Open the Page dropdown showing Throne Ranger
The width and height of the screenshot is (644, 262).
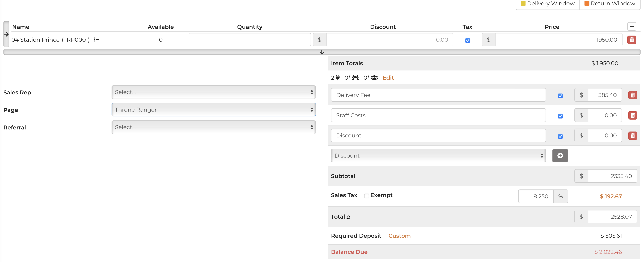pos(214,110)
